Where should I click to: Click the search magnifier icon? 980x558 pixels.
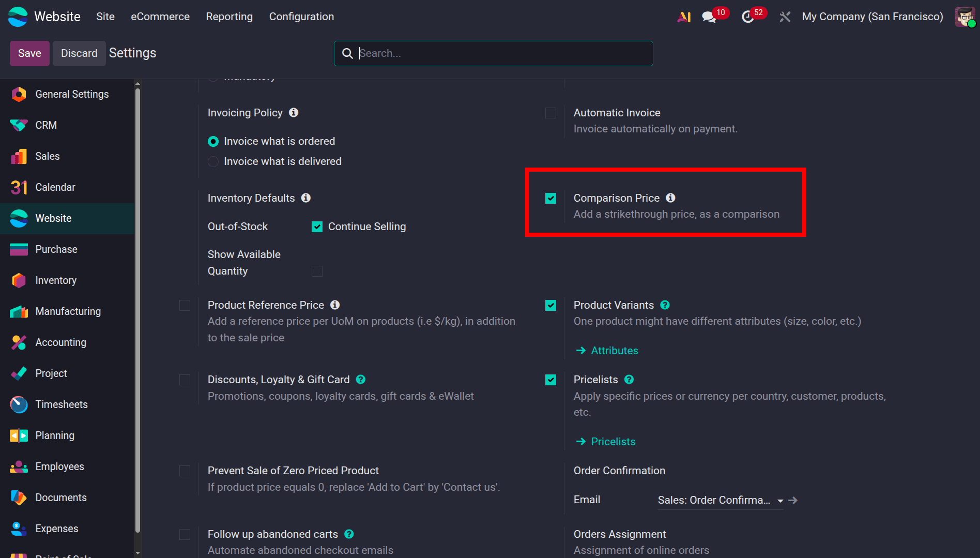347,53
